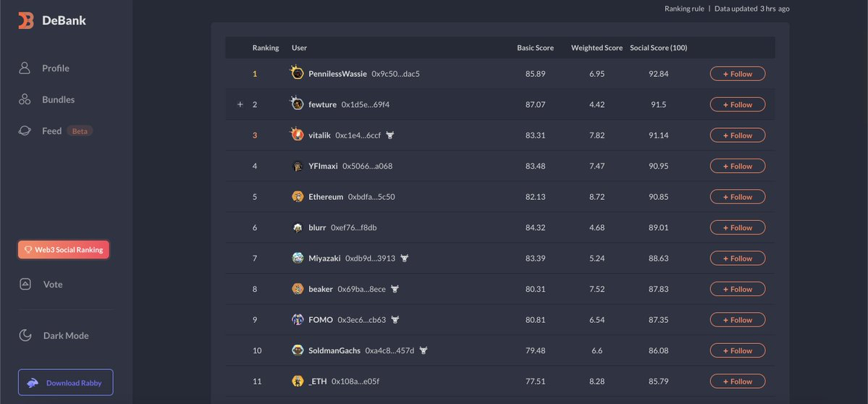
Task: Click the Profile person icon
Action: coord(25,68)
